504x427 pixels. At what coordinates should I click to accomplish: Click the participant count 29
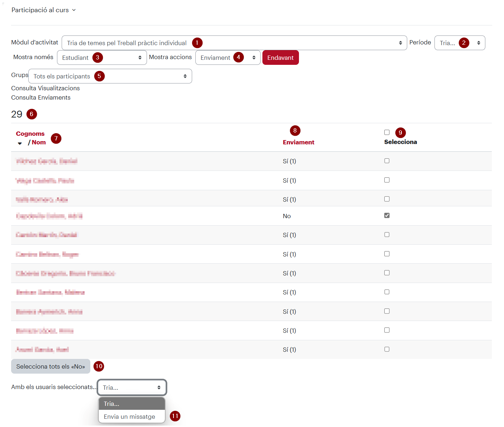(16, 114)
